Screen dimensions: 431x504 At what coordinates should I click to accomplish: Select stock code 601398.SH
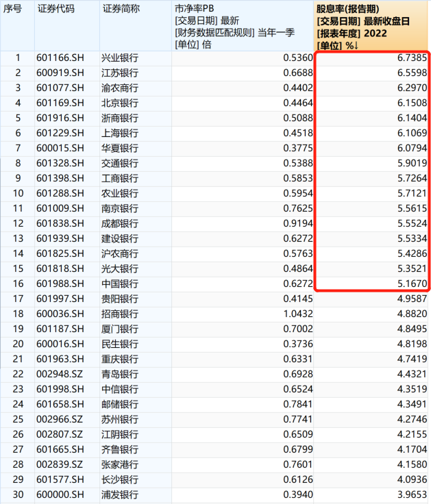[x=60, y=179]
